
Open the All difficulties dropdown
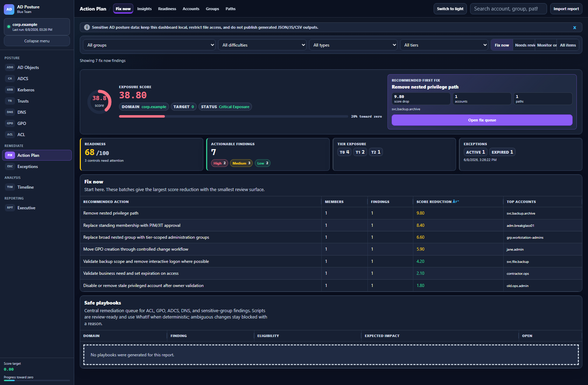pos(262,45)
